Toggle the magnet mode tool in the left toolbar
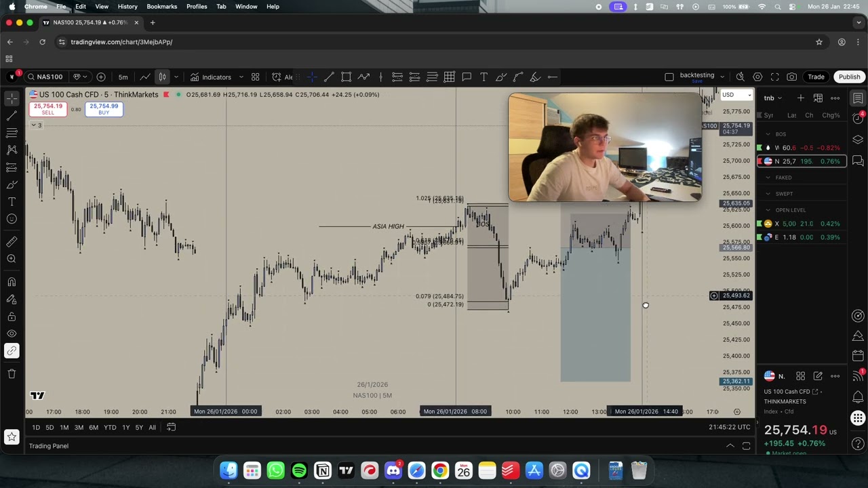Image resolution: width=868 pixels, height=488 pixels. point(12,281)
